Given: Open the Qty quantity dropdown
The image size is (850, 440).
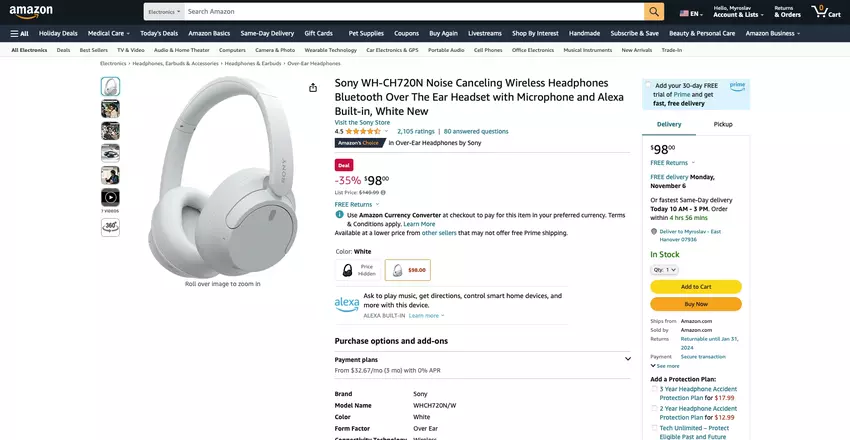Looking at the screenshot, I should [x=665, y=269].
